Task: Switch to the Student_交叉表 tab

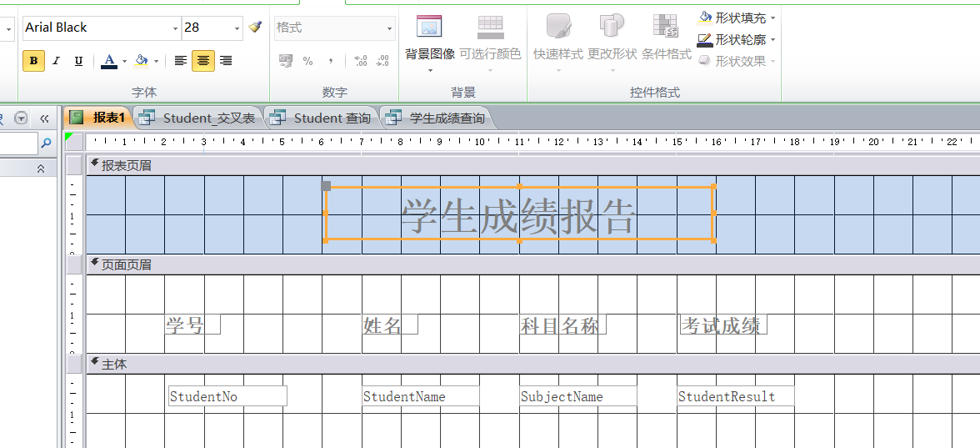Action: coord(200,118)
